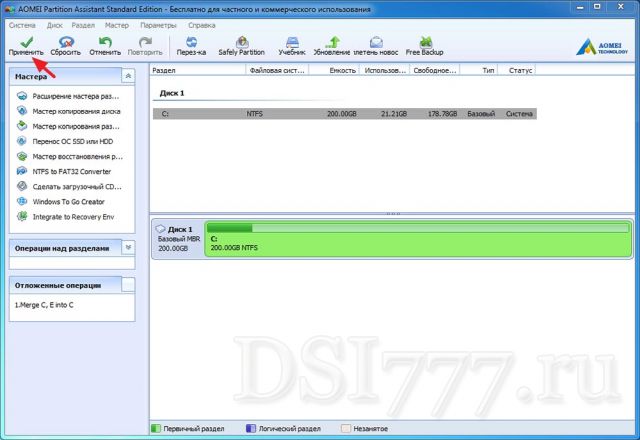Open NTFS to FAT32 Converter
Image resolution: width=640 pixels, height=440 pixels.
[71, 172]
